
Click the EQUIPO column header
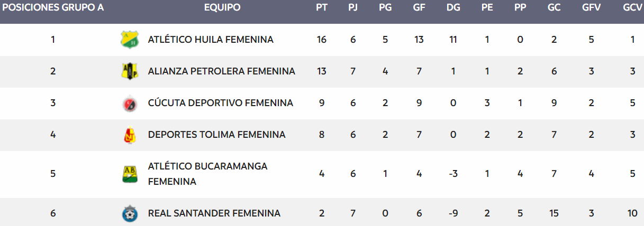click(222, 8)
